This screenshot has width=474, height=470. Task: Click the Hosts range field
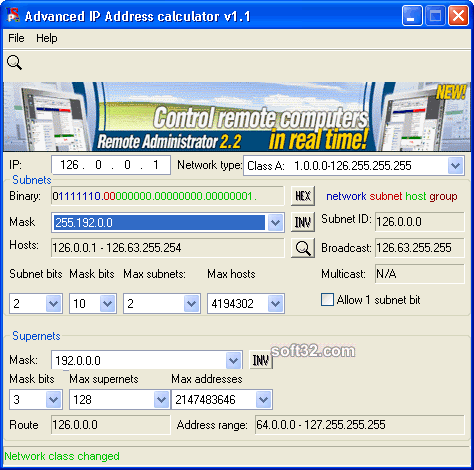(x=168, y=248)
